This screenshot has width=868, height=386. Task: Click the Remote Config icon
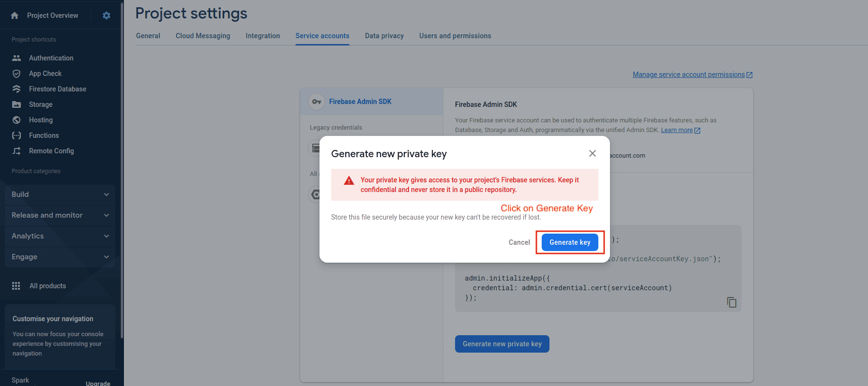click(x=16, y=151)
